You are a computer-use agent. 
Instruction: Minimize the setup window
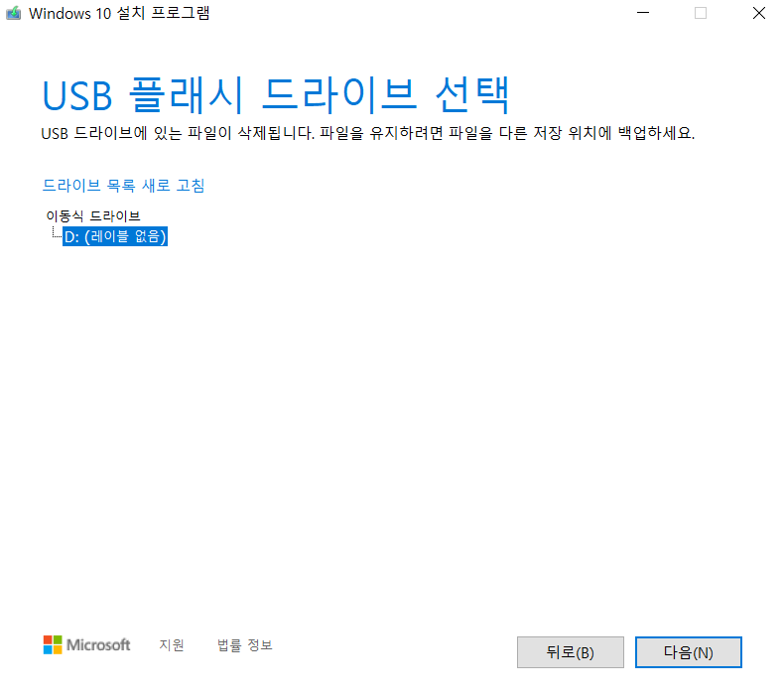[x=643, y=13]
